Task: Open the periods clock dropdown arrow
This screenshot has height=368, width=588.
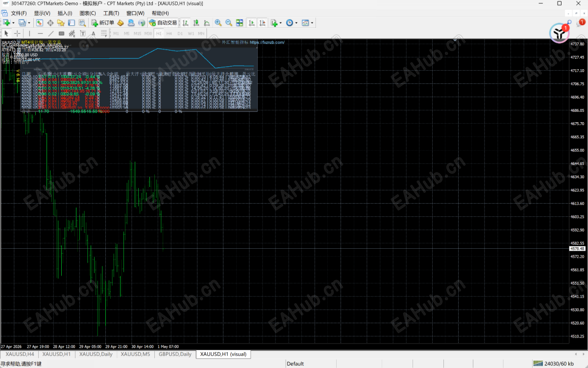Action: pyautogui.click(x=296, y=23)
